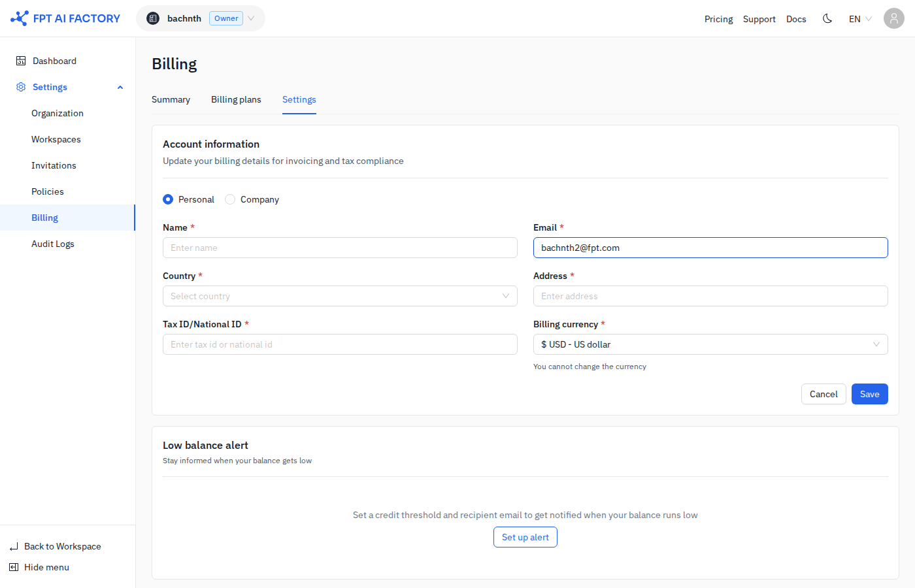The height and width of the screenshot is (588, 915).
Task: Click the Support link in header
Action: pos(759,19)
